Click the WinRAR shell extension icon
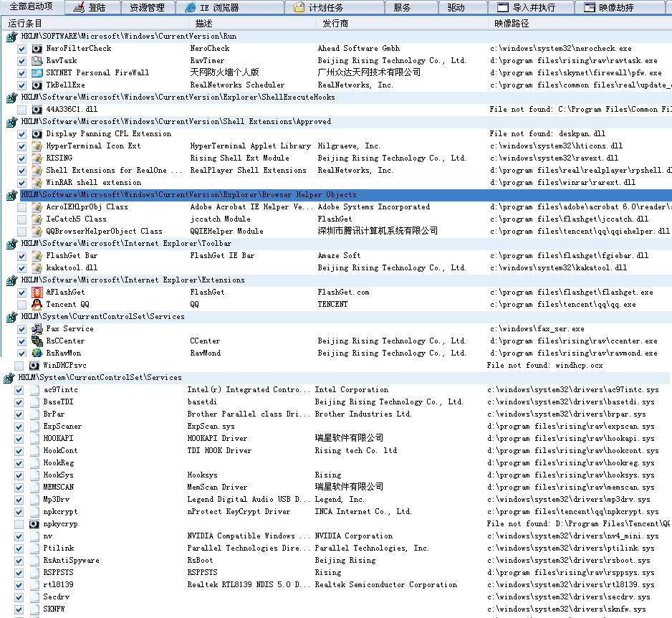The image size is (672, 618). click(37, 183)
